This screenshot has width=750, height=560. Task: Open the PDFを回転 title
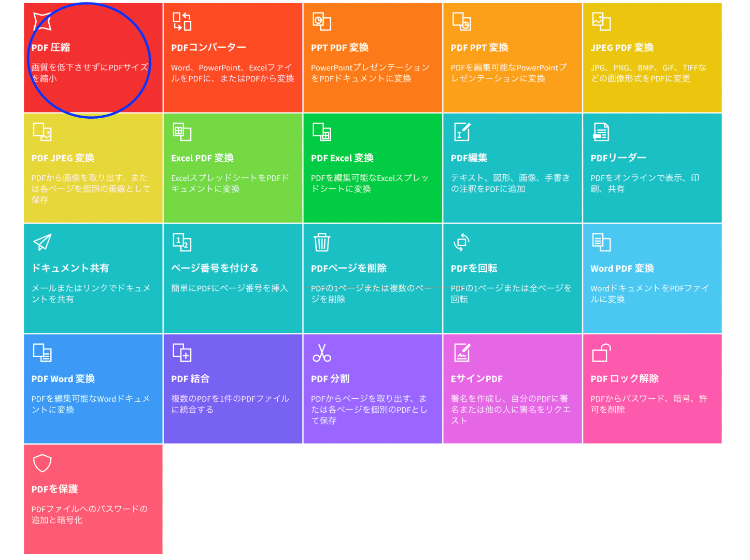click(x=474, y=269)
